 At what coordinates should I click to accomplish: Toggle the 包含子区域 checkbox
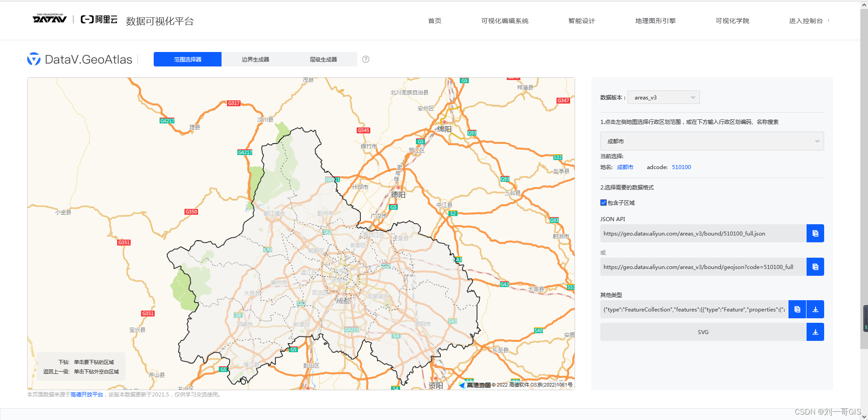tap(604, 203)
